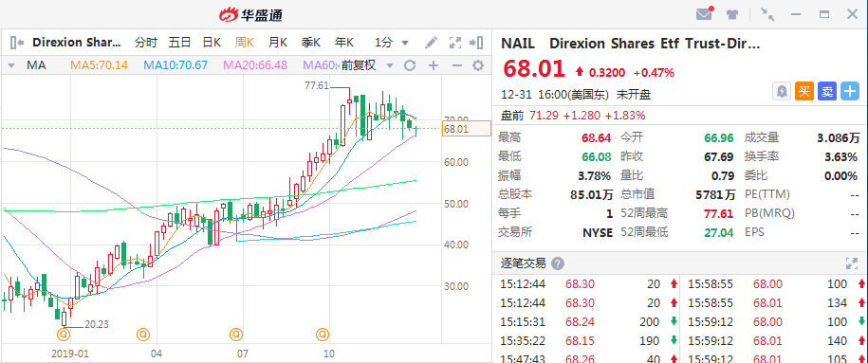Open the skin theme shirt icon
The width and height of the screenshot is (868, 363).
(x=733, y=14)
